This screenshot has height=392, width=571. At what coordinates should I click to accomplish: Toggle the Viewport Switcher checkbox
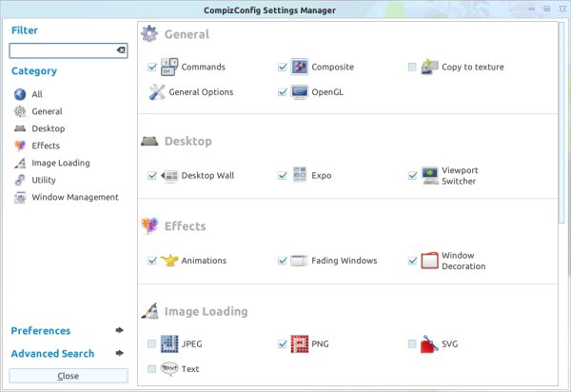tap(412, 175)
